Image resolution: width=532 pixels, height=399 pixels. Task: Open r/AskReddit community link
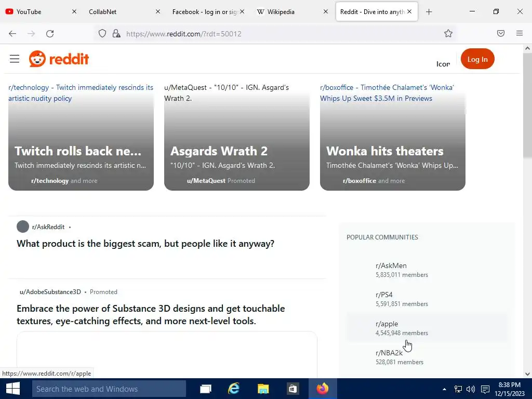pyautogui.click(x=48, y=227)
